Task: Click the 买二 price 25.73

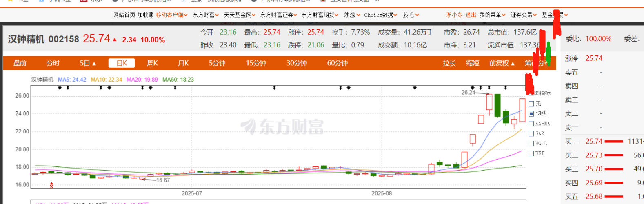Action: tap(594, 155)
